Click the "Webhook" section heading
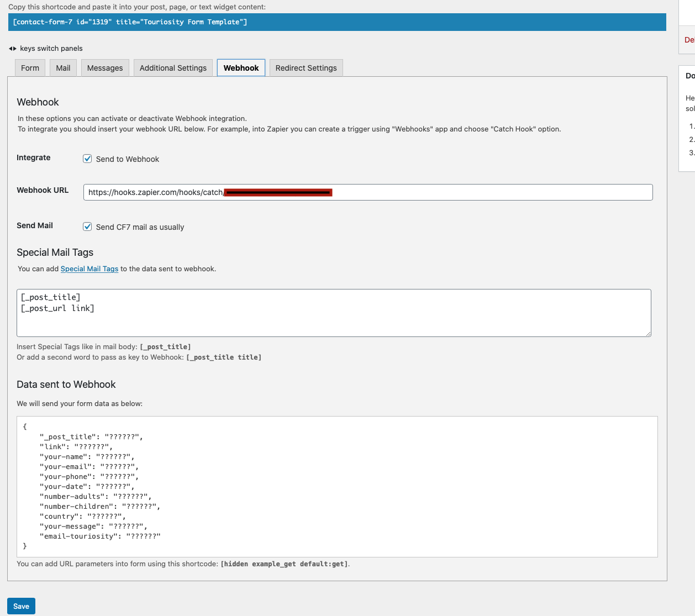This screenshot has height=616, width=695. (x=38, y=102)
